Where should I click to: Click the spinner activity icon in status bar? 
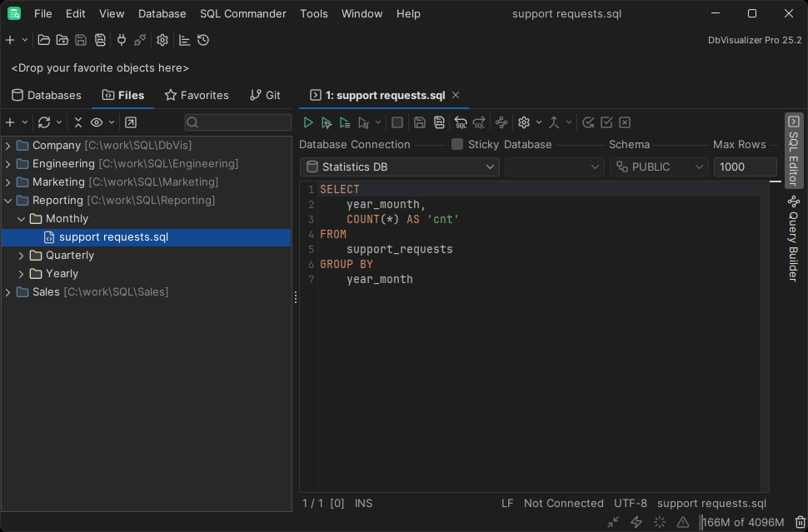(x=660, y=522)
